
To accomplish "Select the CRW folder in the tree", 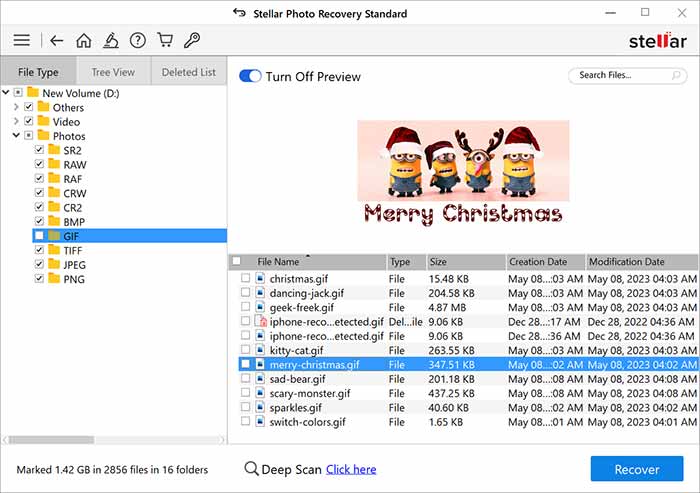I will point(75,193).
